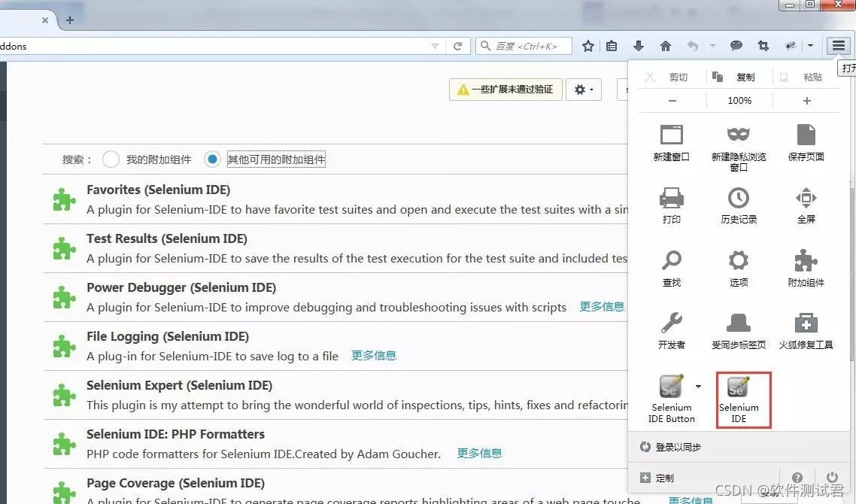The image size is (856, 504).
Task: Toggle full screen mode (全屏)
Action: pos(806,199)
